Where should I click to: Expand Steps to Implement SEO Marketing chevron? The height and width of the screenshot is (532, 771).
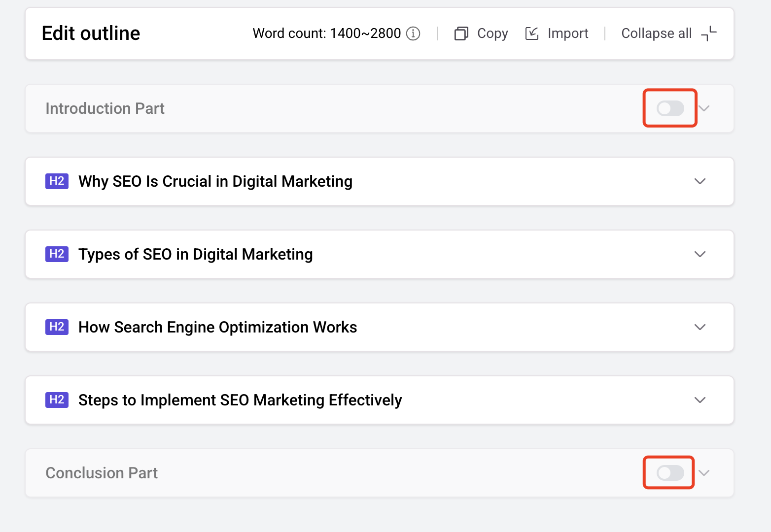coord(700,400)
